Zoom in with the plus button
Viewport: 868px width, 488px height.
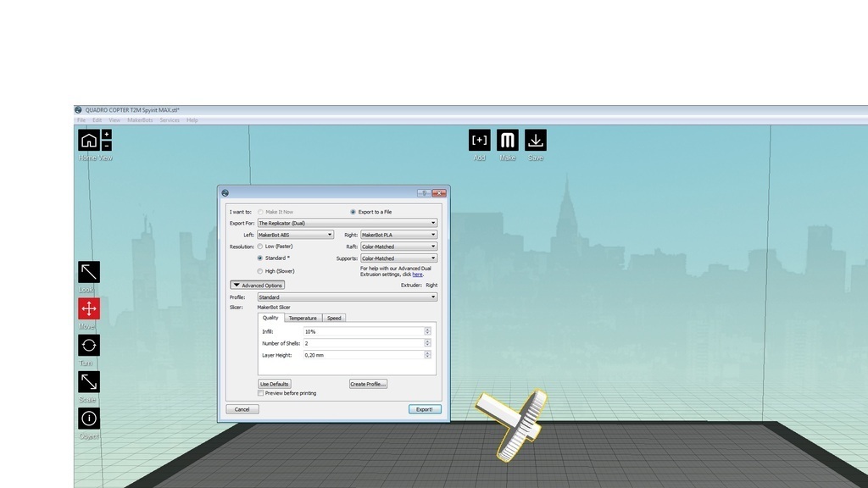[106, 135]
